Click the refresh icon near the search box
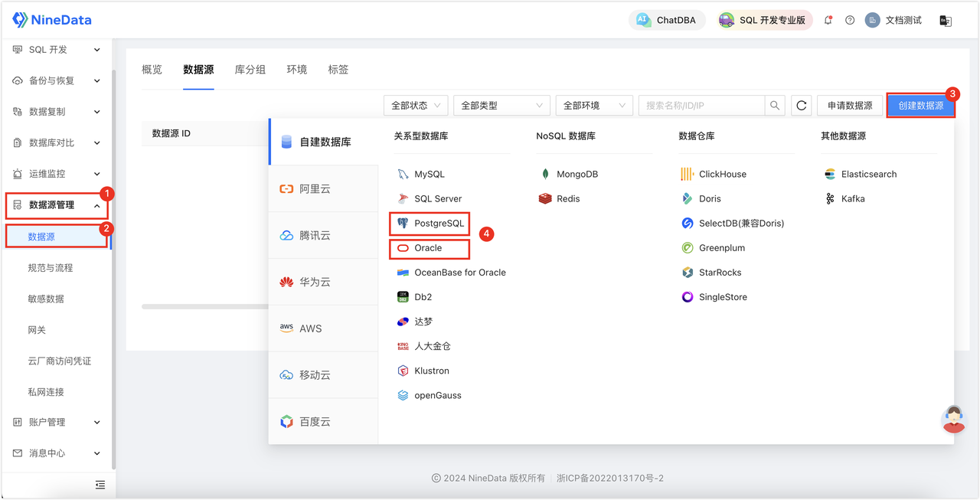 pyautogui.click(x=801, y=105)
